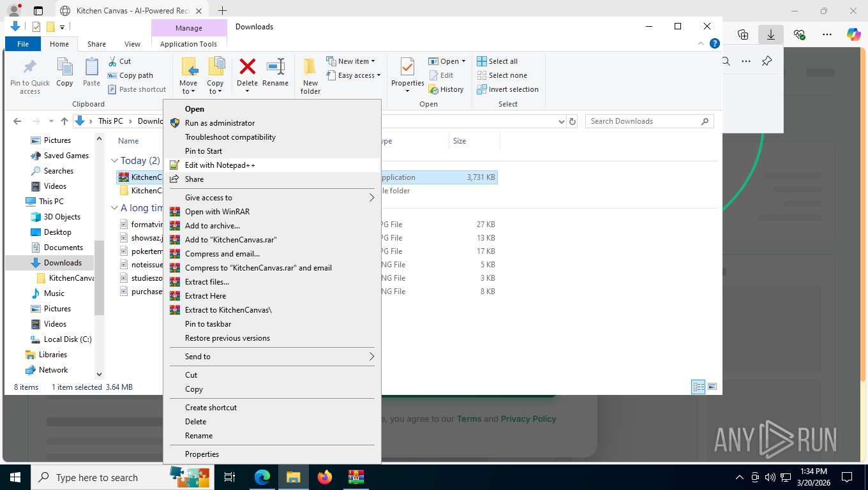Click Paste shortcut in ribbon
Screen dimensions: 868x490
click(x=137, y=89)
